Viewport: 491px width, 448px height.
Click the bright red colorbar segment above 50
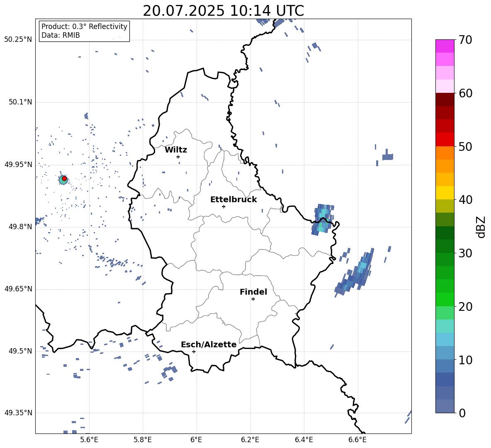(445, 140)
